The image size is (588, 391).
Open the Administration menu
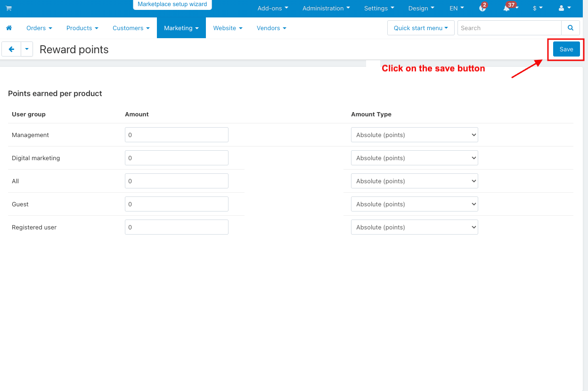pyautogui.click(x=326, y=8)
